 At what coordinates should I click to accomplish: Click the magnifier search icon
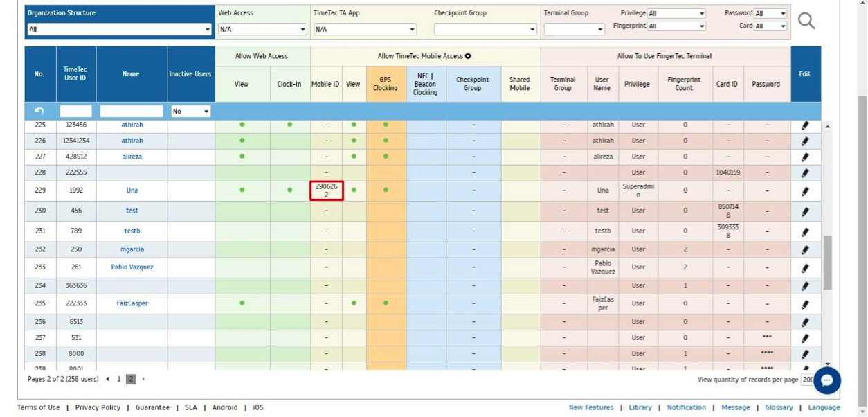[806, 21]
